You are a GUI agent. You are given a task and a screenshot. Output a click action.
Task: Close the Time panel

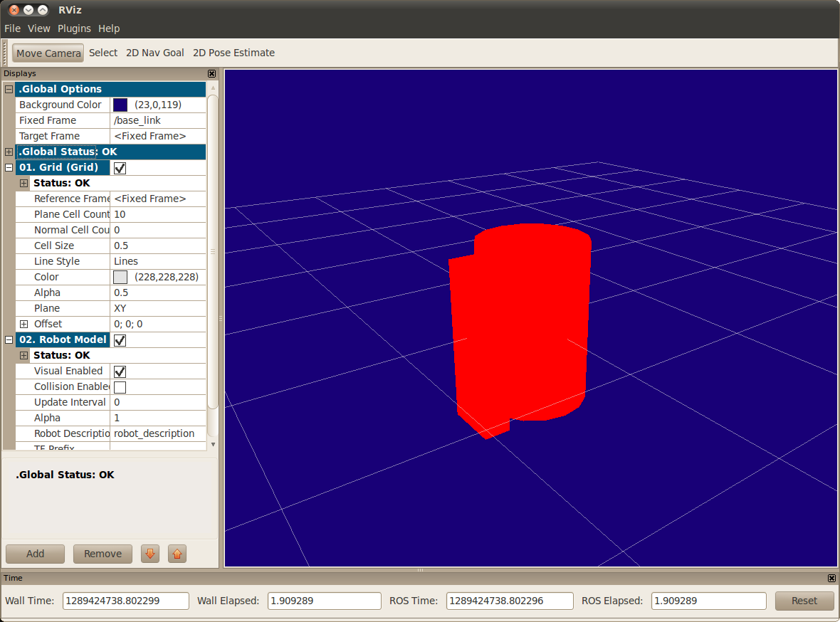tap(831, 578)
